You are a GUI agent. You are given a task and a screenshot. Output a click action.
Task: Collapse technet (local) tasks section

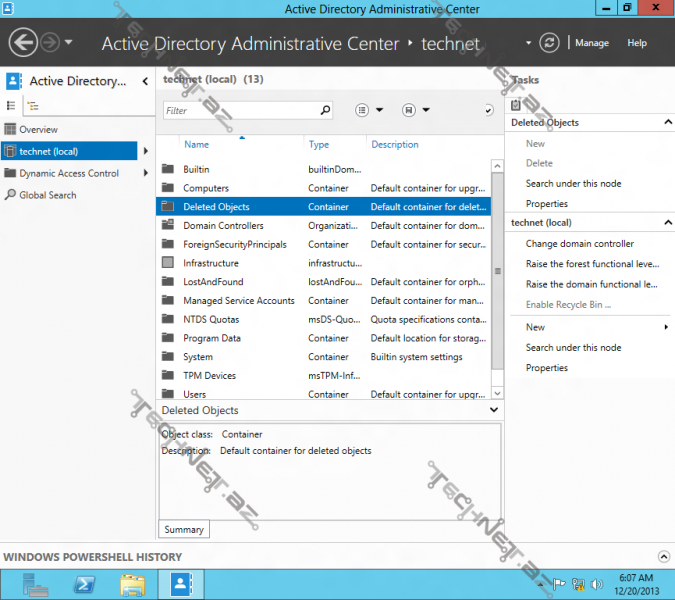[x=668, y=223]
